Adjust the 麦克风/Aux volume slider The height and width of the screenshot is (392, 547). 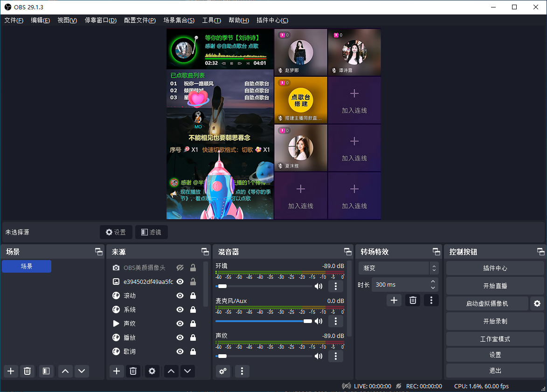pyautogui.click(x=307, y=321)
